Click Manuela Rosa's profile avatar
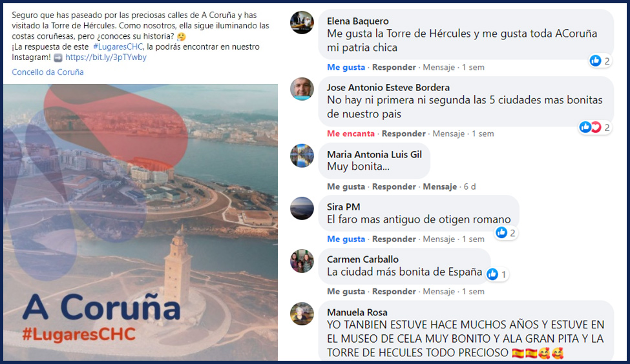630x364 pixels. 302,314
